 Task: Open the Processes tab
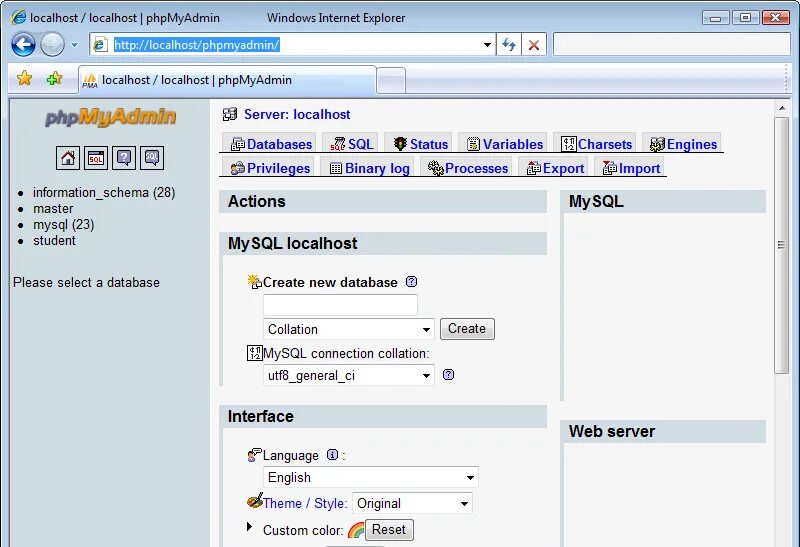tap(467, 168)
